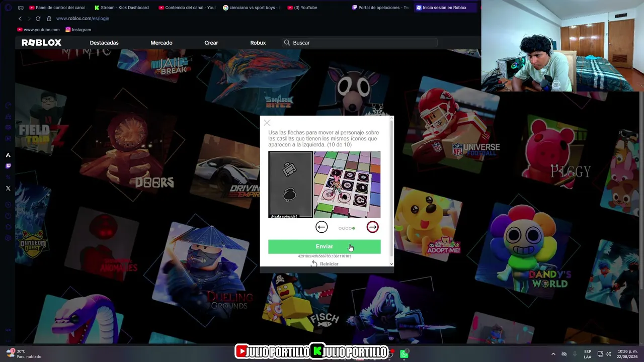Click the tab islands icon beside the tabs
Image resolution: width=644 pixels, height=362 pixels.
(x=21, y=8)
